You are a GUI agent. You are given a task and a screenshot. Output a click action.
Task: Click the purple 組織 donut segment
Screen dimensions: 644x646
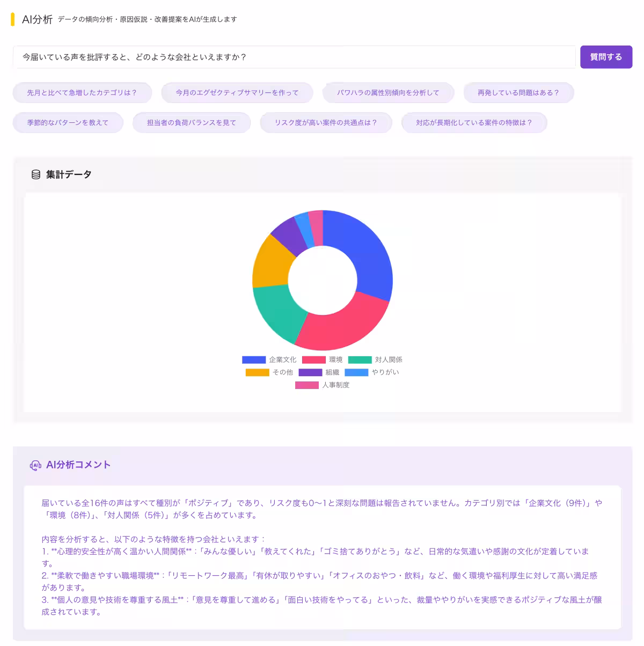(x=290, y=234)
